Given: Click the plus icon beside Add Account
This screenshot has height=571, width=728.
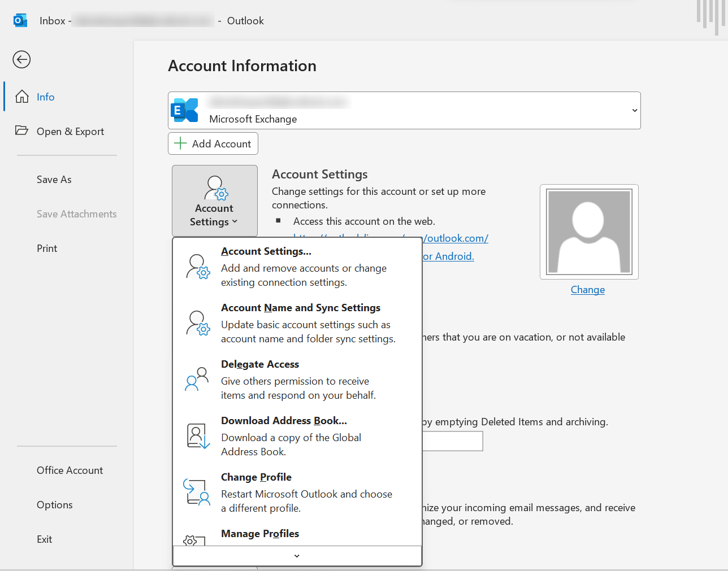Looking at the screenshot, I should pyautogui.click(x=180, y=143).
